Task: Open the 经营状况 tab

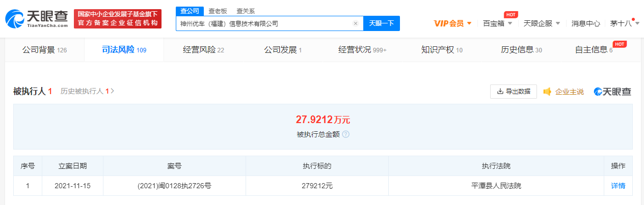Action: [362, 50]
